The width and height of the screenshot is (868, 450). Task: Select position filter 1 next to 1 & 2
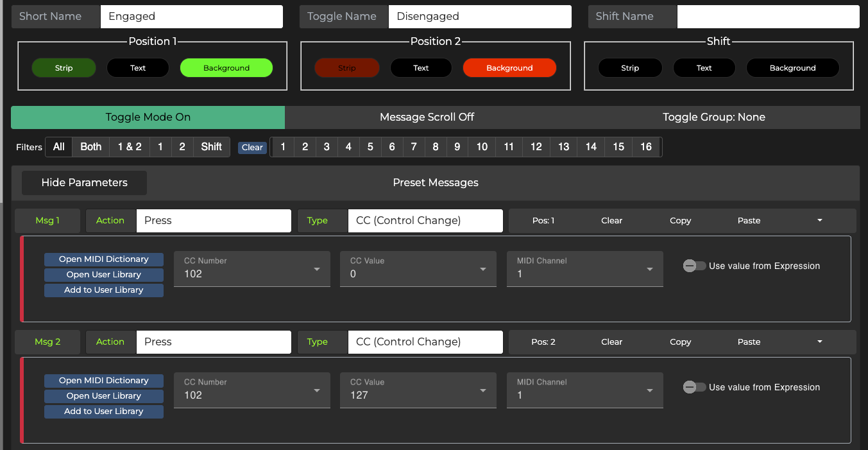pyautogui.click(x=160, y=147)
